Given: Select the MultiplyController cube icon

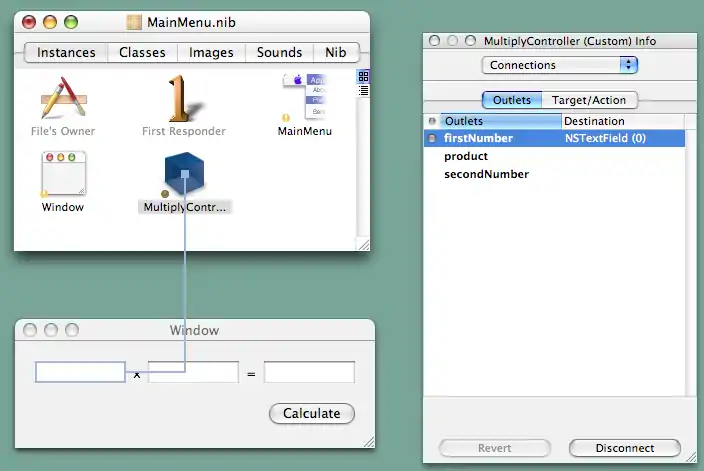Looking at the screenshot, I should (185, 175).
